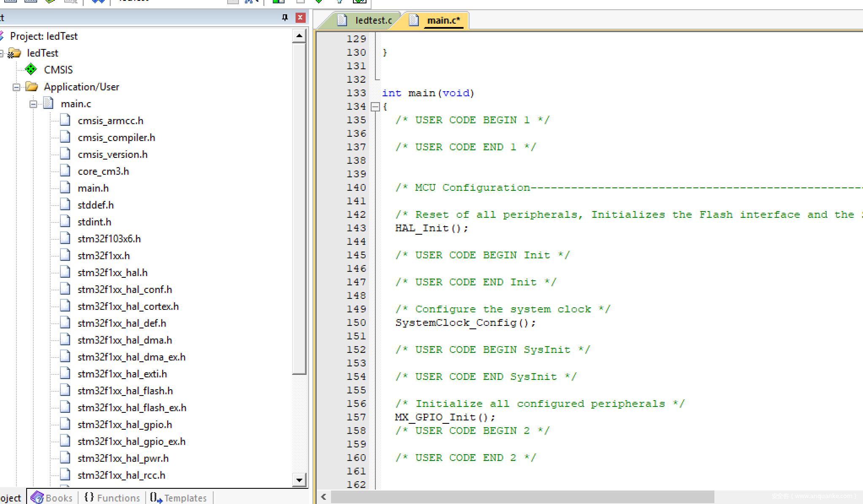863x504 pixels.
Task: Open the Templates panel tab
Action: click(x=179, y=498)
